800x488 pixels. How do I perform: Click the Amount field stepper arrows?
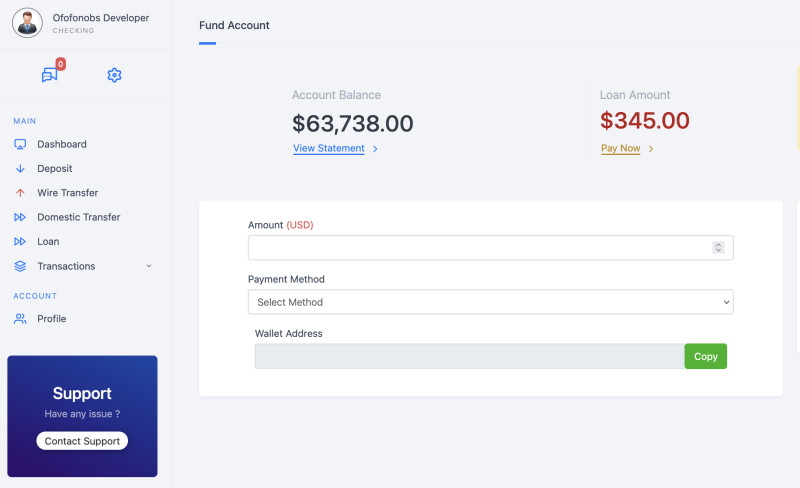tap(718, 248)
